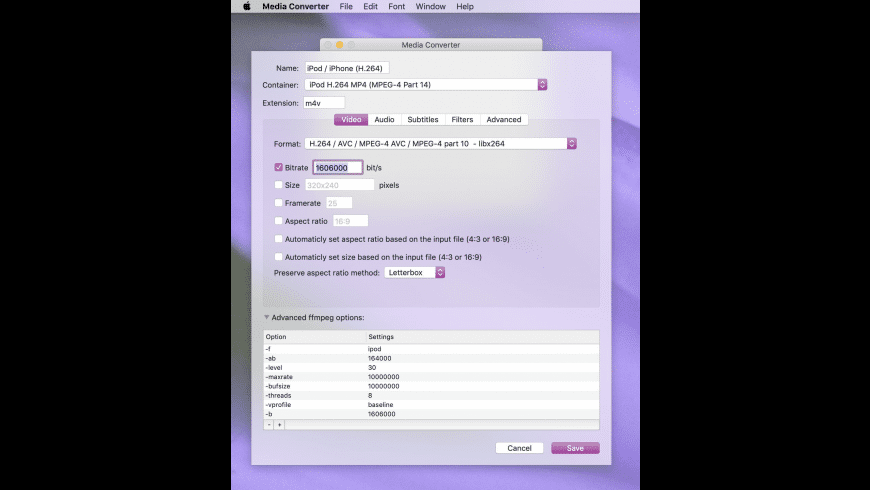Viewport: 870px width, 490px height.
Task: Open the Apple menu
Action: tap(247, 6)
